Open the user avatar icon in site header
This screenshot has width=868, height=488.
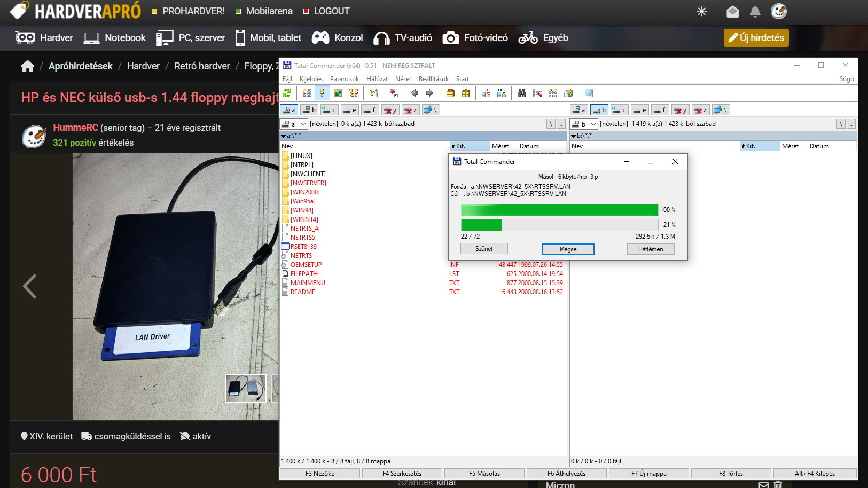(779, 11)
